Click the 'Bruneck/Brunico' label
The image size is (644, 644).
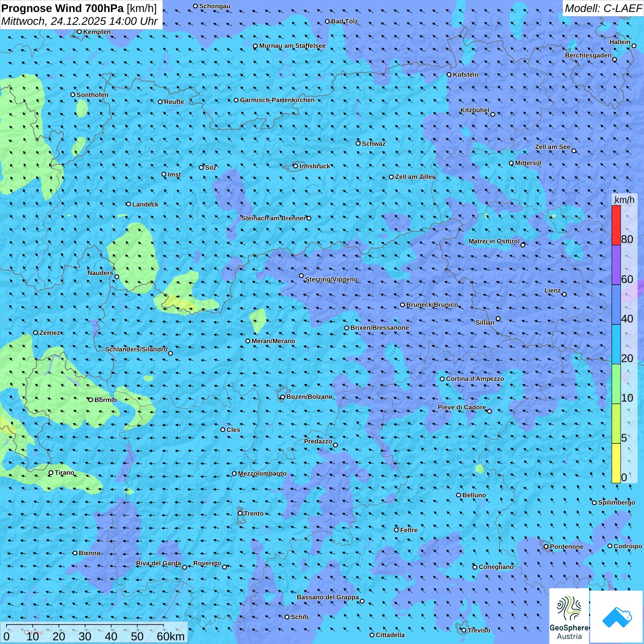[432, 305]
